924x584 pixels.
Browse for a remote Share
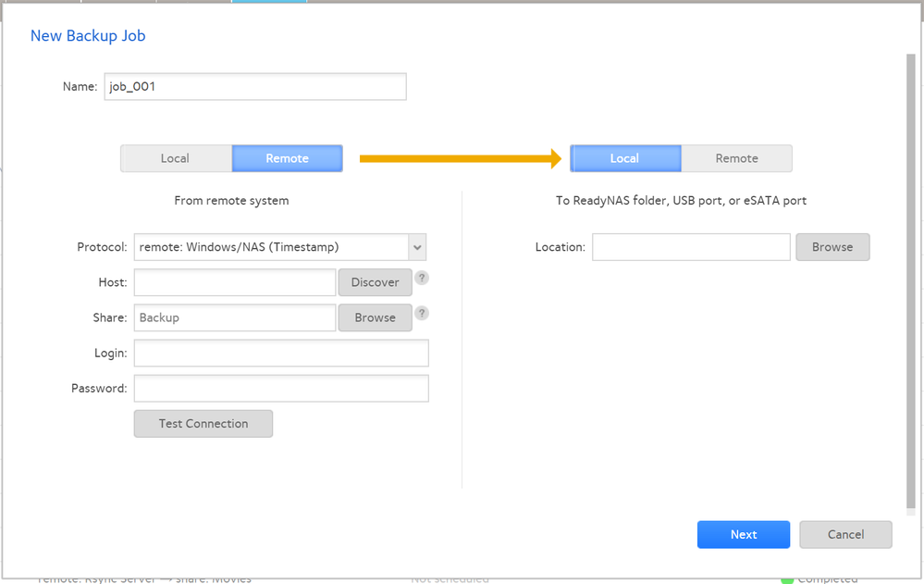pos(375,317)
